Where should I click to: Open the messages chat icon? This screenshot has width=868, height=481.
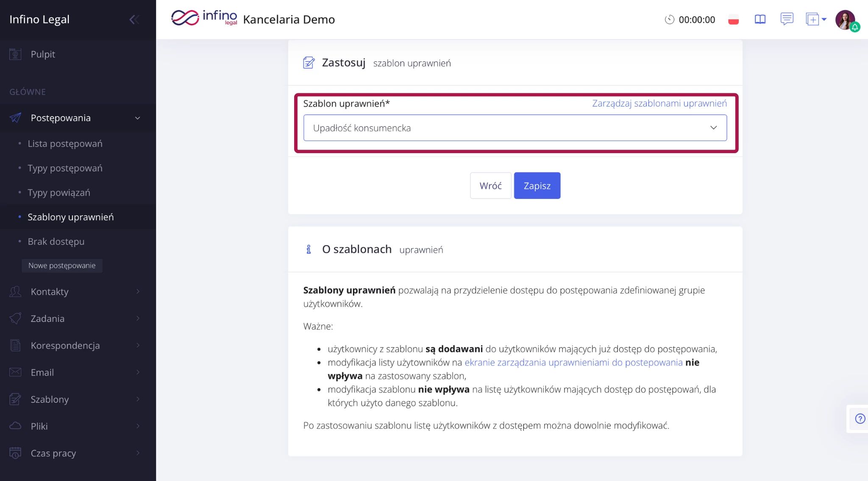787,19
